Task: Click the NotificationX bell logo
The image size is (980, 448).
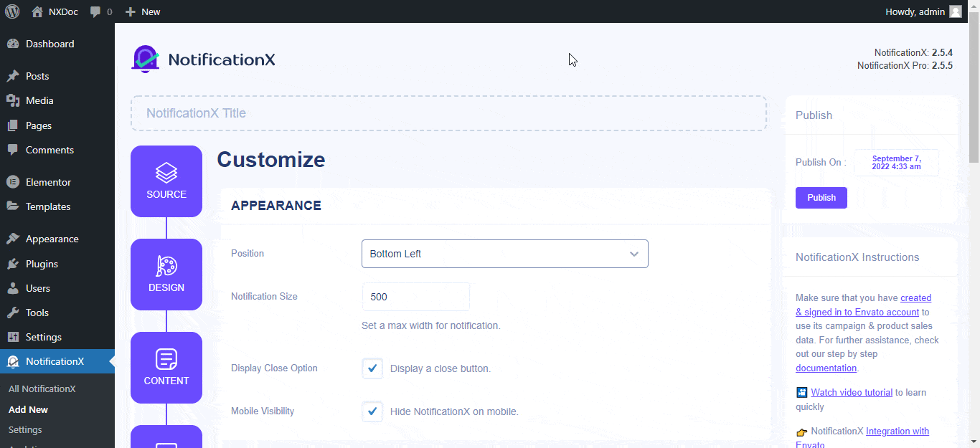Action: (x=146, y=59)
